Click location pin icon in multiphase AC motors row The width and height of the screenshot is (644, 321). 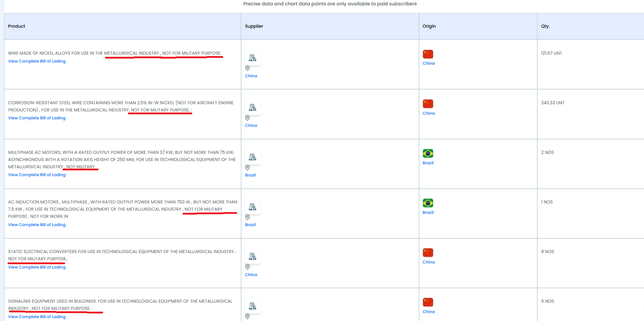click(x=247, y=168)
